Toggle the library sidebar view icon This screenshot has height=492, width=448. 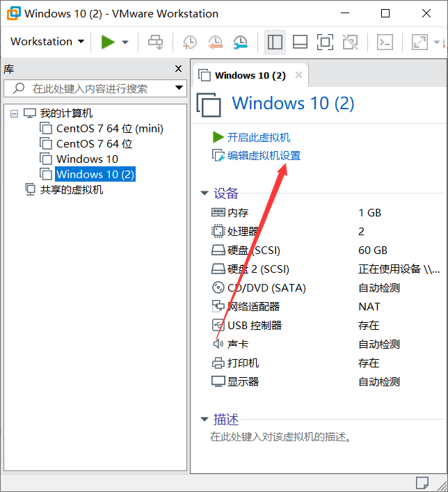(x=275, y=42)
